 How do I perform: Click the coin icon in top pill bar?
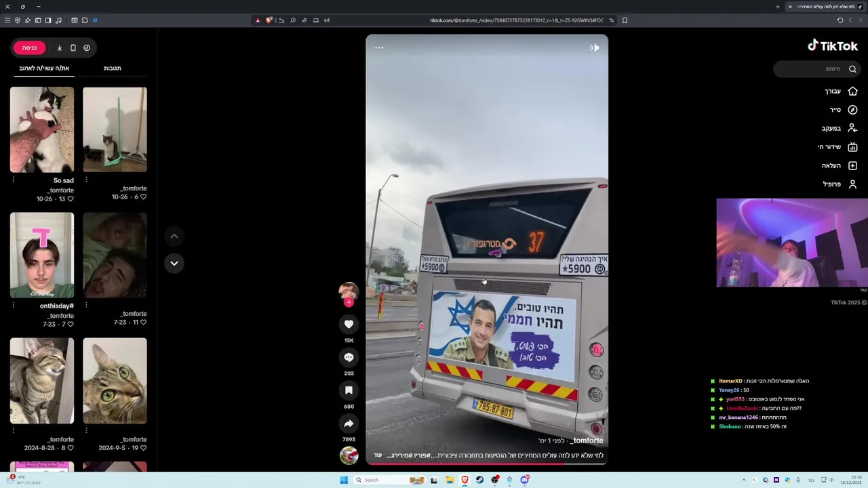tap(87, 47)
